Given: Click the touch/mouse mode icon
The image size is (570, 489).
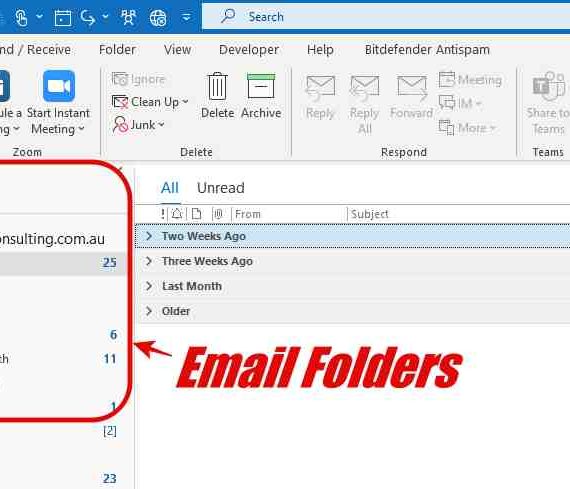Looking at the screenshot, I should 21,17.
